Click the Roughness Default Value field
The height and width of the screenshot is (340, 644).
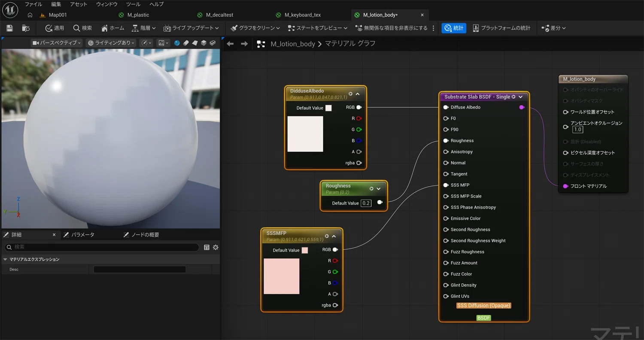[x=366, y=203]
